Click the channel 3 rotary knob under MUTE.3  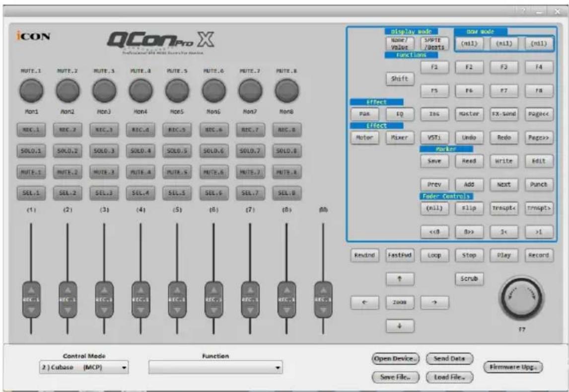tap(104, 91)
